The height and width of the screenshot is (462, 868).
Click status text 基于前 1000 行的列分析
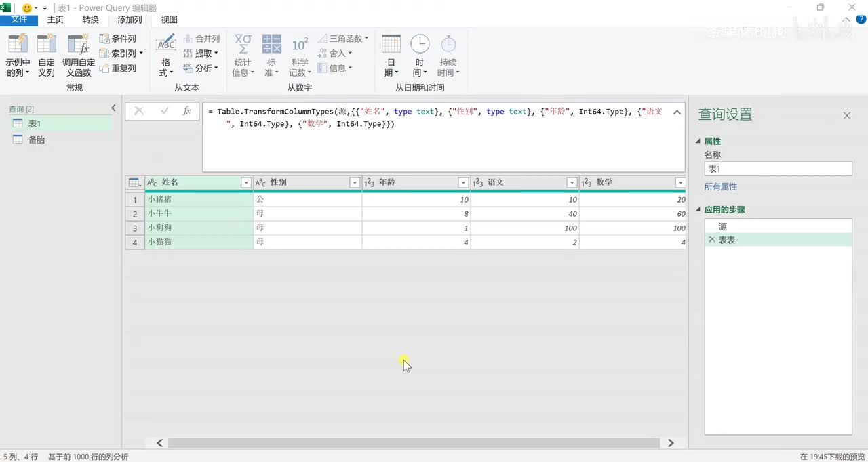(x=88, y=457)
